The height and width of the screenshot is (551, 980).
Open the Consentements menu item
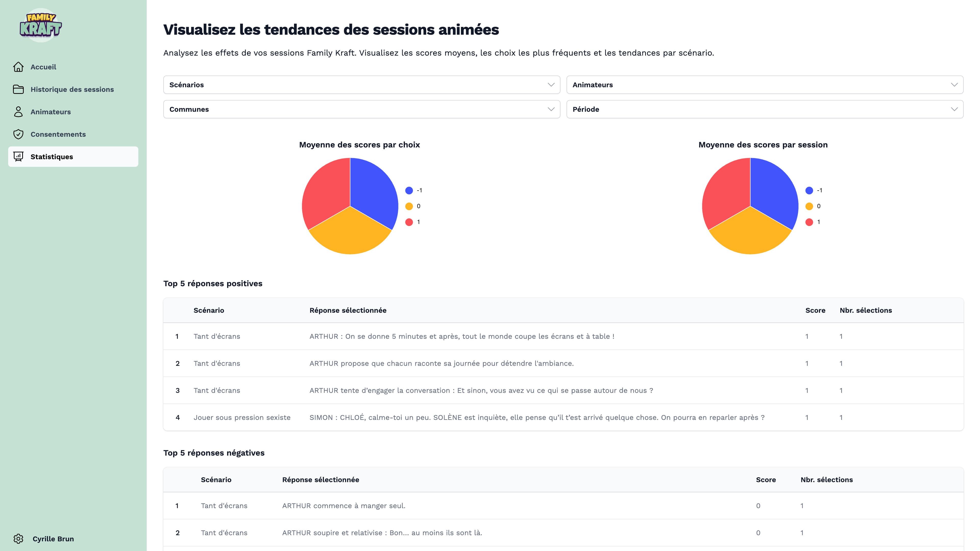58,134
